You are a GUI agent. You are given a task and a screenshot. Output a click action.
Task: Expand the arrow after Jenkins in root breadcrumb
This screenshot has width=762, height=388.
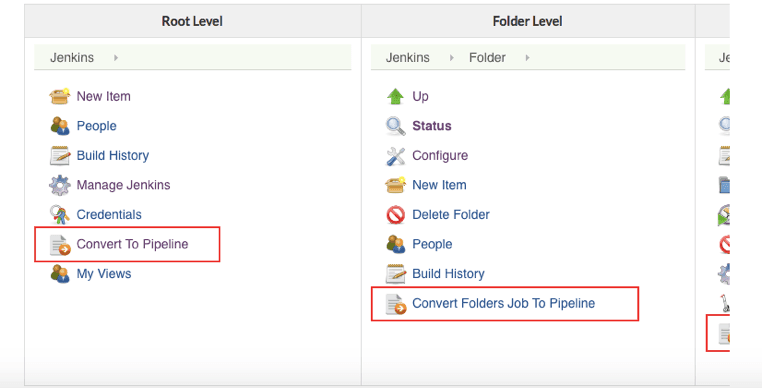click(x=116, y=57)
